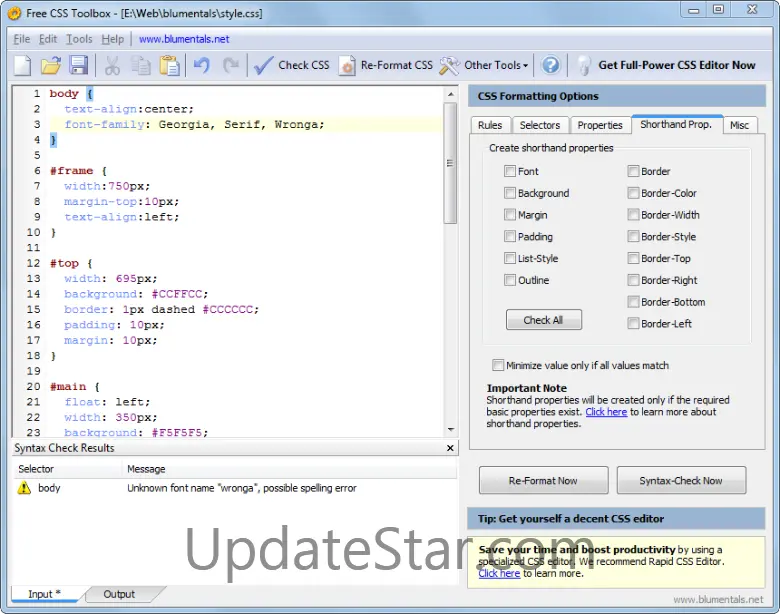The height and width of the screenshot is (614, 780).
Task: Cut selection with scissors icon
Action: point(112,65)
